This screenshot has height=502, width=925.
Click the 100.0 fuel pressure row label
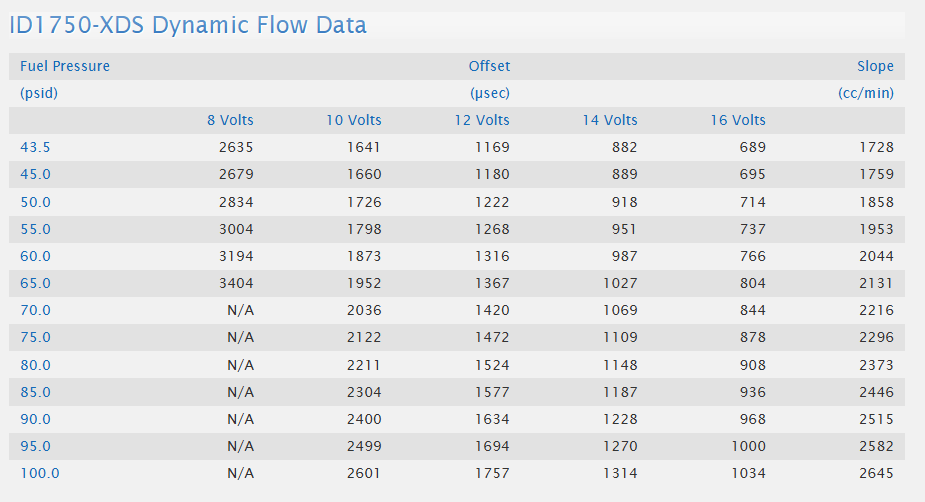pos(40,473)
